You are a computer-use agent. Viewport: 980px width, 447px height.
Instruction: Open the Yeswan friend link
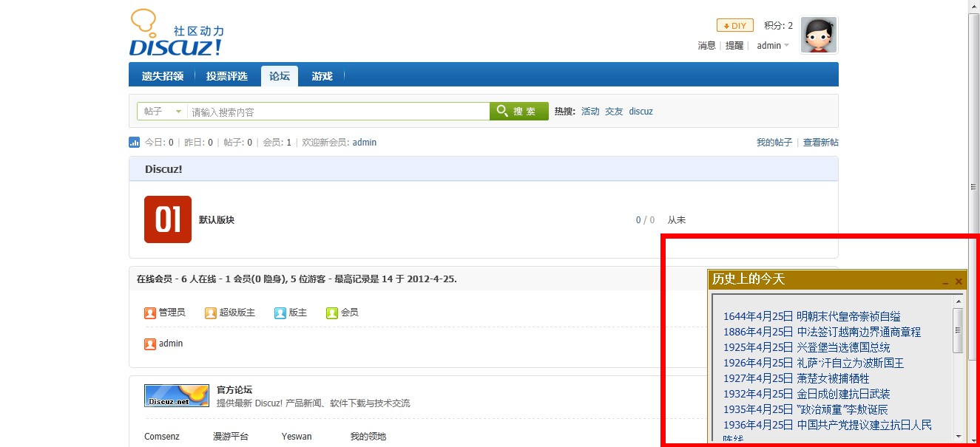[x=297, y=437]
